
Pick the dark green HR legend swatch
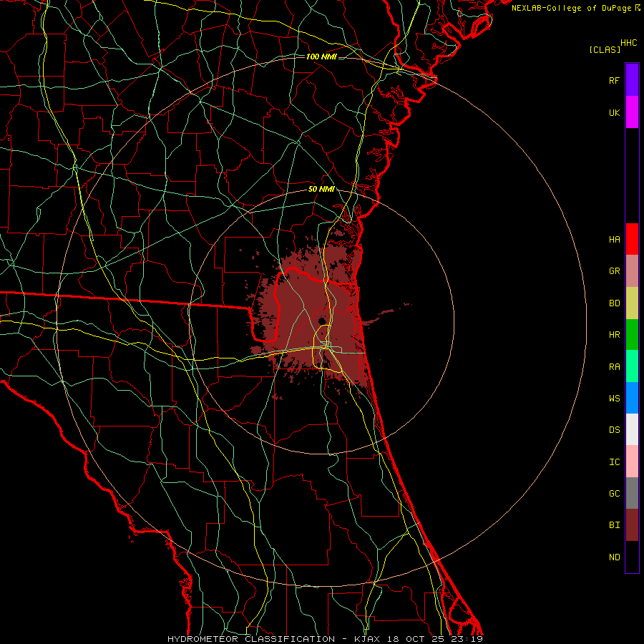632,335
